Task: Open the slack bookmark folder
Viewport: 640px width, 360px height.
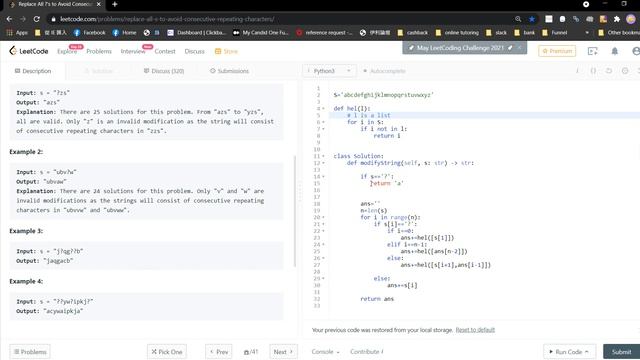Action: (496, 33)
